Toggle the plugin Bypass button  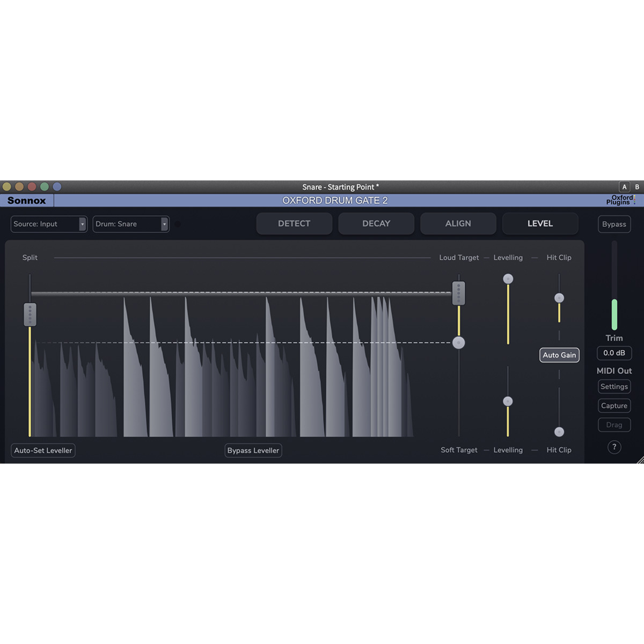(614, 224)
